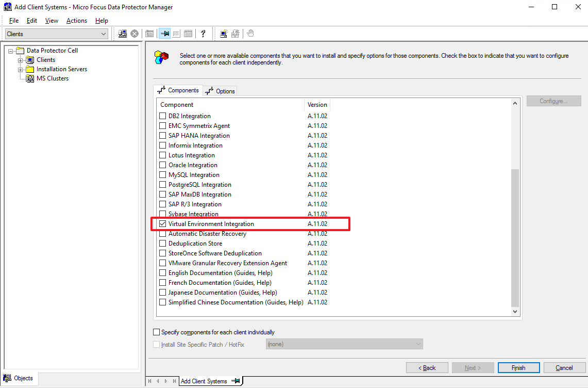Image resolution: width=588 pixels, height=388 pixels.
Task: Tick the SAP HANA Integration checkbox
Action: point(162,135)
